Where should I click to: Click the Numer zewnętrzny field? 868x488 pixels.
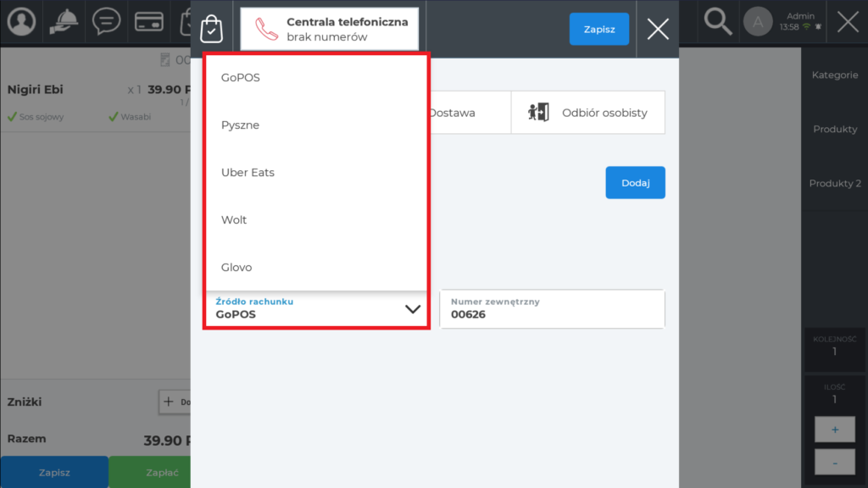[552, 308]
